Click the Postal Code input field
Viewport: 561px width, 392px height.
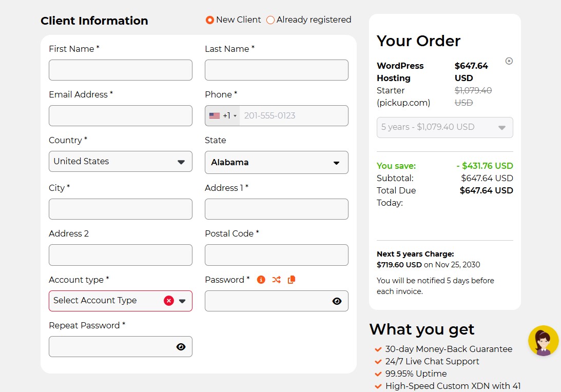pos(276,255)
